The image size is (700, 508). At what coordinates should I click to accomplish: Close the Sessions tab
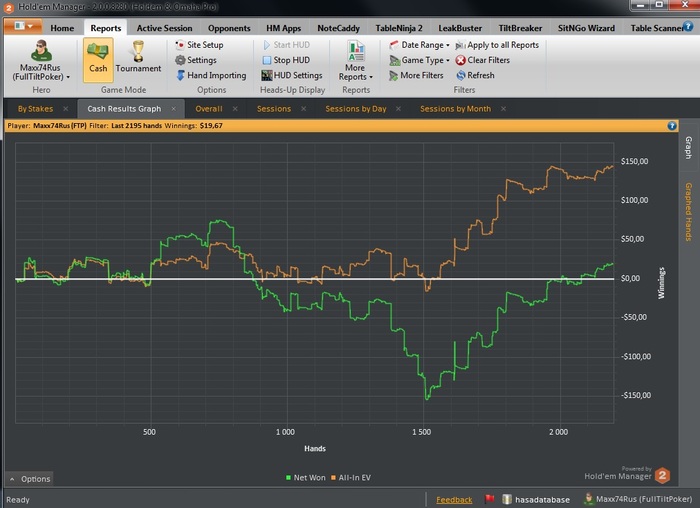click(x=304, y=108)
